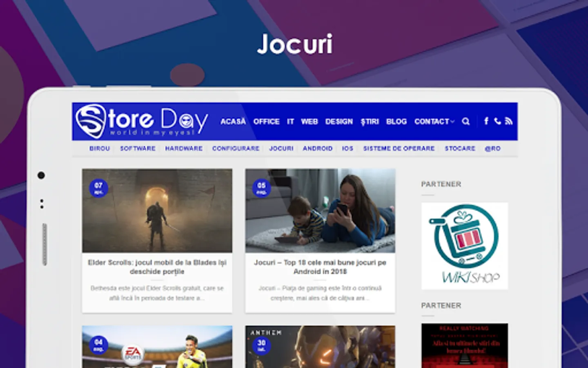The height and width of the screenshot is (368, 588).
Task: Open the BIROU category link
Action: pos(100,148)
